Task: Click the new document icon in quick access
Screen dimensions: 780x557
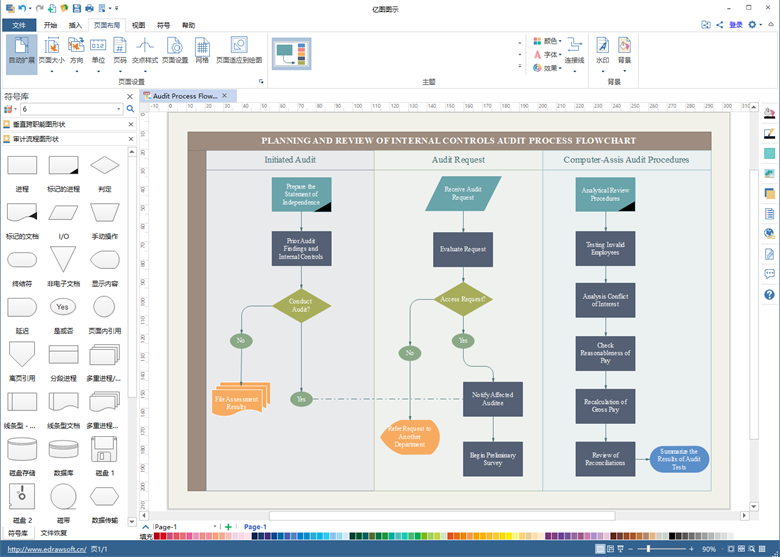Action: click(x=52, y=8)
